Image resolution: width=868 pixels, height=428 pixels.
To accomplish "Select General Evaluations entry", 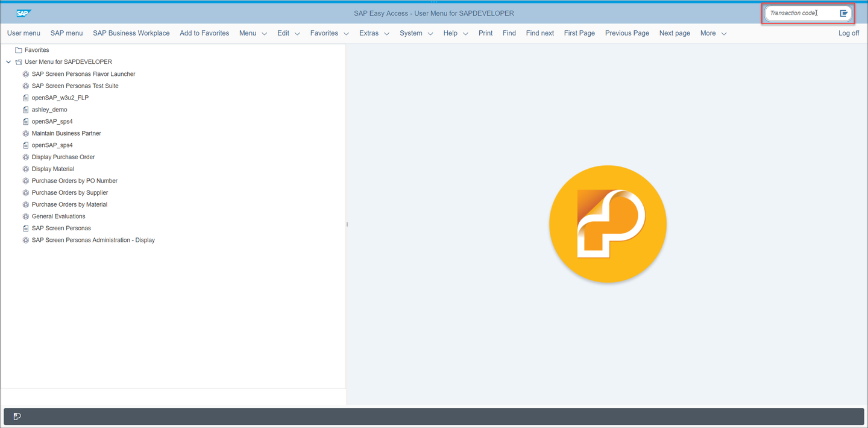I will 58,216.
